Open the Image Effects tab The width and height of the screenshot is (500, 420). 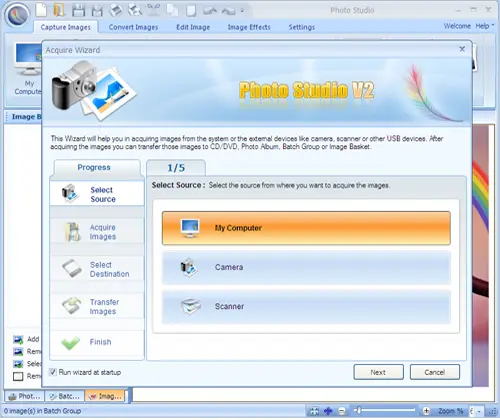coord(249,27)
